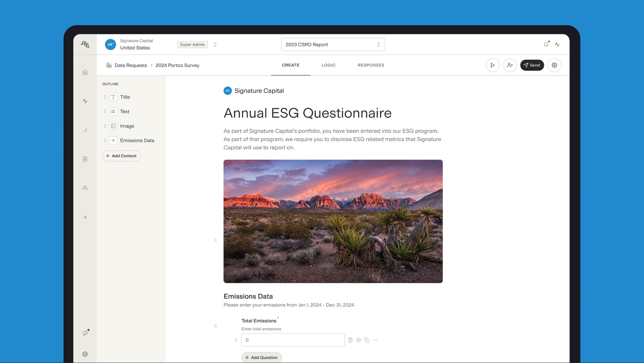Image resolution: width=644 pixels, height=363 pixels.
Task: Select the Text item in the outline
Action: point(125,111)
